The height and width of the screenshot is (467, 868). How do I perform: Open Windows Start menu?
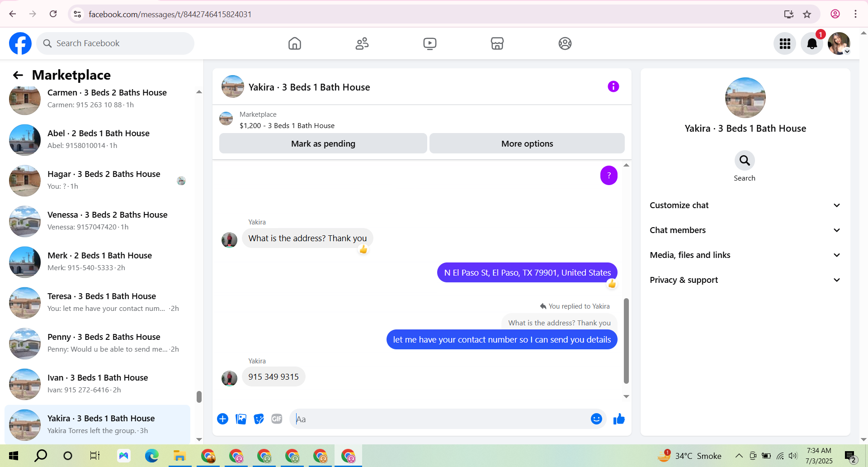pyautogui.click(x=14, y=456)
